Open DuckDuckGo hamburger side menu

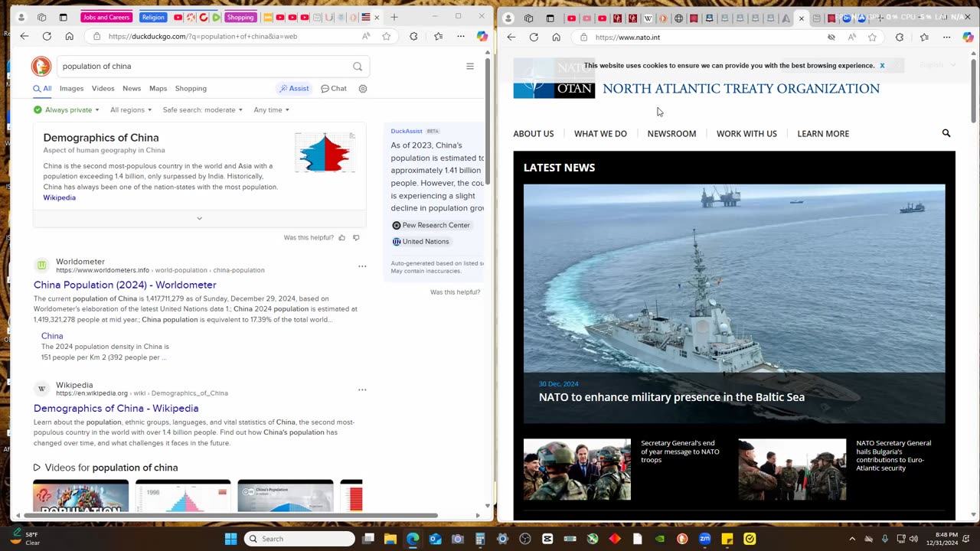click(470, 67)
